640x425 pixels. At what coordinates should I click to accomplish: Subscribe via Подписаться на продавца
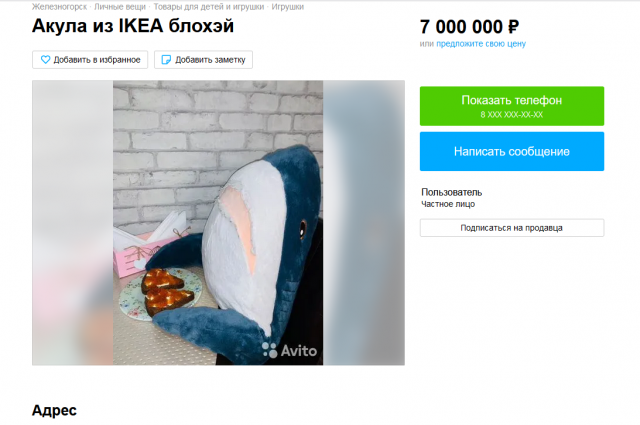[512, 228]
